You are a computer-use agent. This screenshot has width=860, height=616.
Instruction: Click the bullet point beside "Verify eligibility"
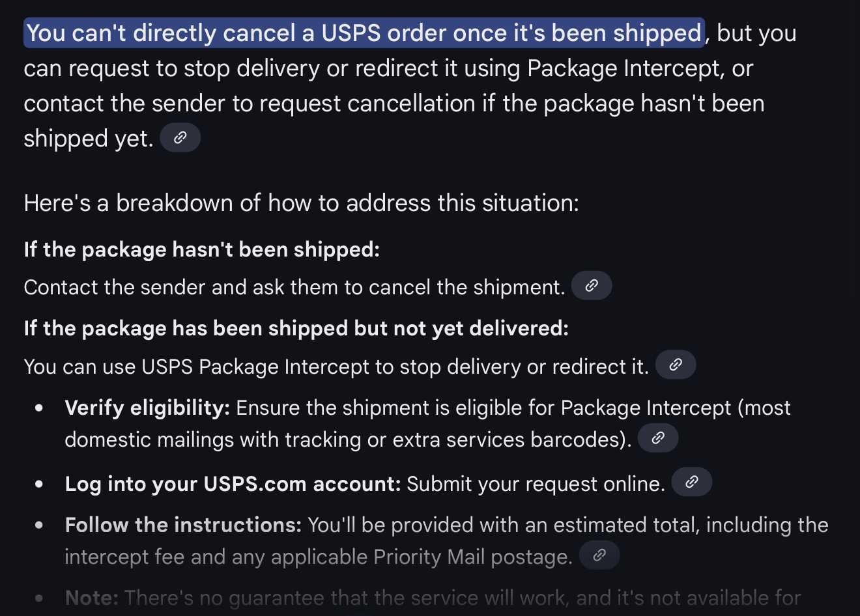[39, 408]
